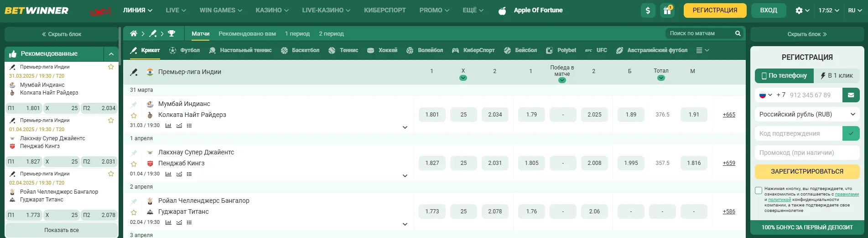Click the РЕГИСТРАЦИЯ header button
This screenshot has width=868, height=238.
(x=715, y=10)
